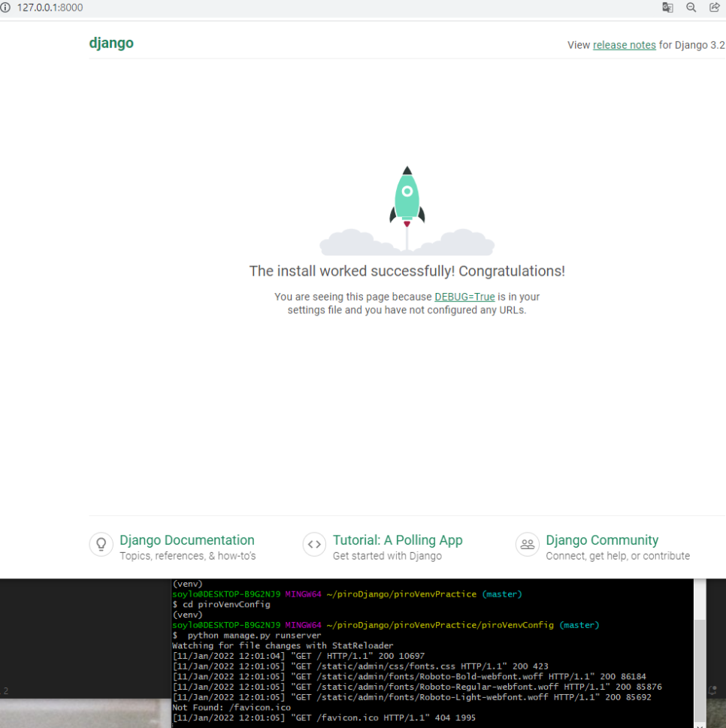The height and width of the screenshot is (728, 726).
Task: Open the DEBUG=True settings link
Action: [x=464, y=297]
